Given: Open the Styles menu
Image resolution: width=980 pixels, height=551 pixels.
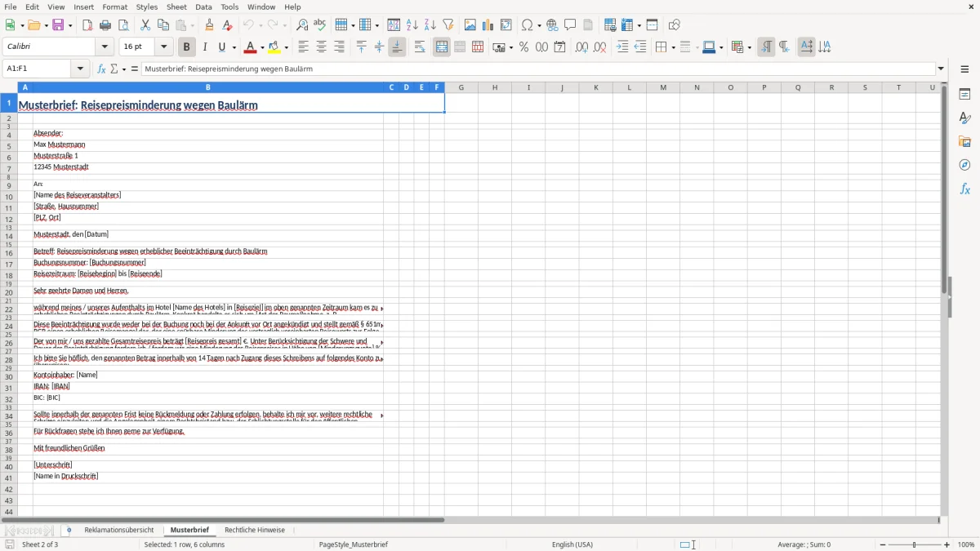Looking at the screenshot, I should [x=147, y=7].
